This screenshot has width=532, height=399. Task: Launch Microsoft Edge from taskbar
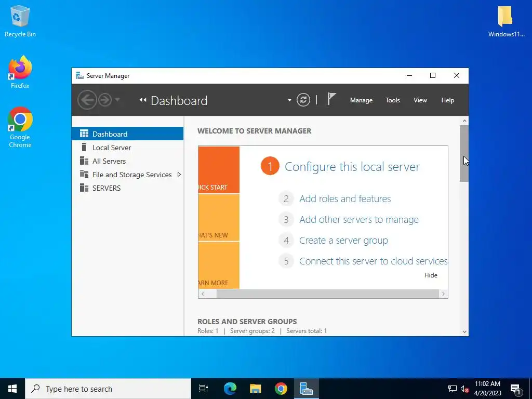(x=230, y=389)
